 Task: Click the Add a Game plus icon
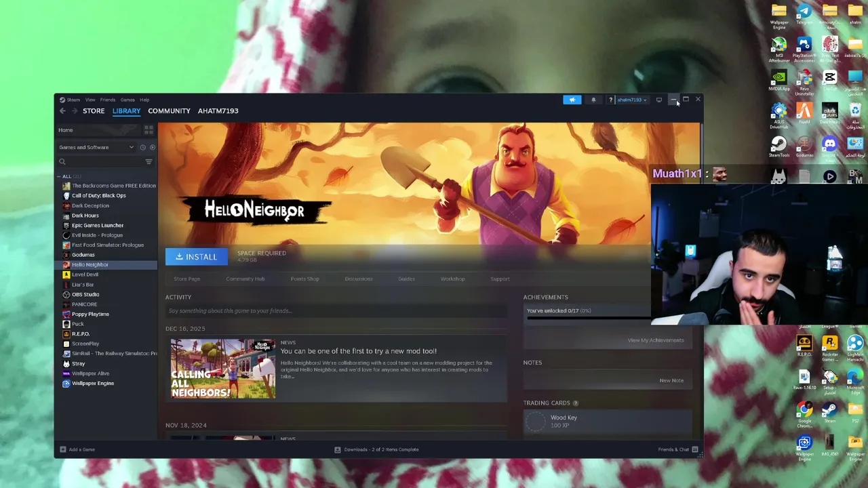[62, 449]
